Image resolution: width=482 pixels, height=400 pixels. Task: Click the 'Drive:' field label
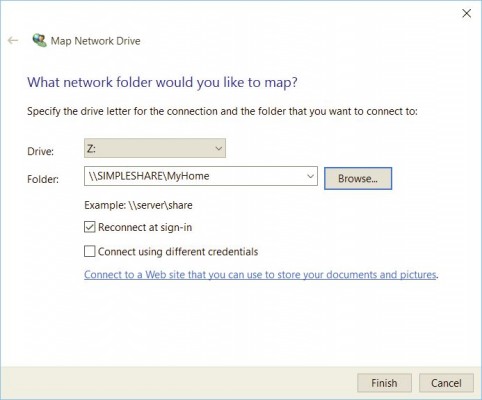point(40,151)
